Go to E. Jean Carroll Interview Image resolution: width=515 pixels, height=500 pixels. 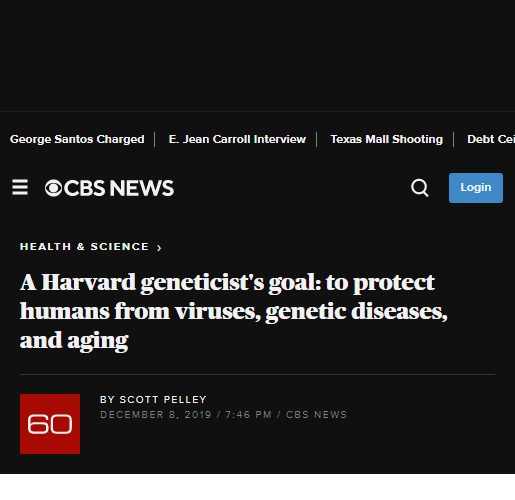(x=237, y=139)
